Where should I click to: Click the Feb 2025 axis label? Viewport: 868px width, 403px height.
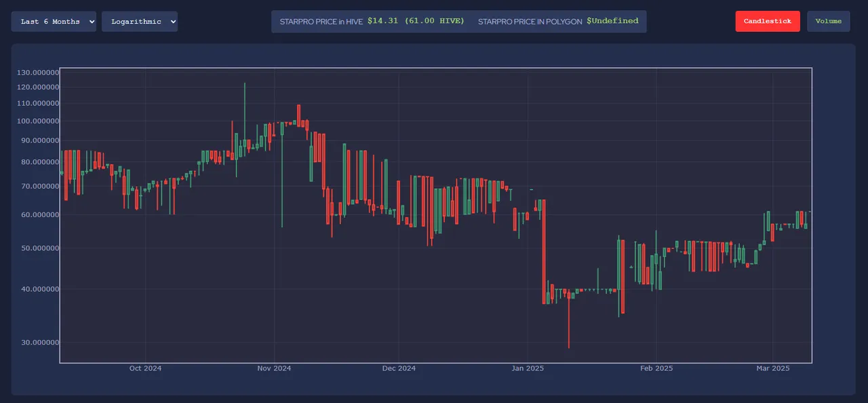[656, 368]
